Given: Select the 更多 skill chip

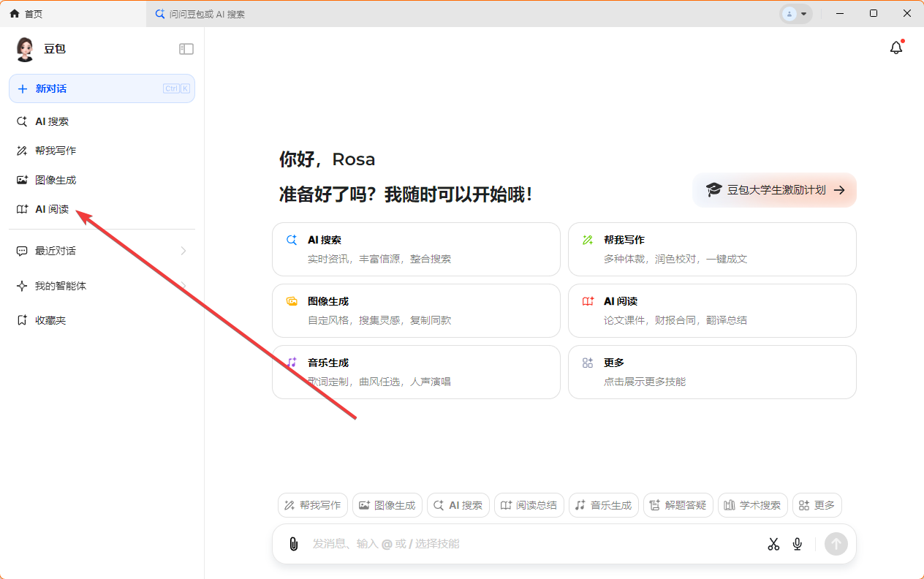Looking at the screenshot, I should pyautogui.click(x=817, y=505).
